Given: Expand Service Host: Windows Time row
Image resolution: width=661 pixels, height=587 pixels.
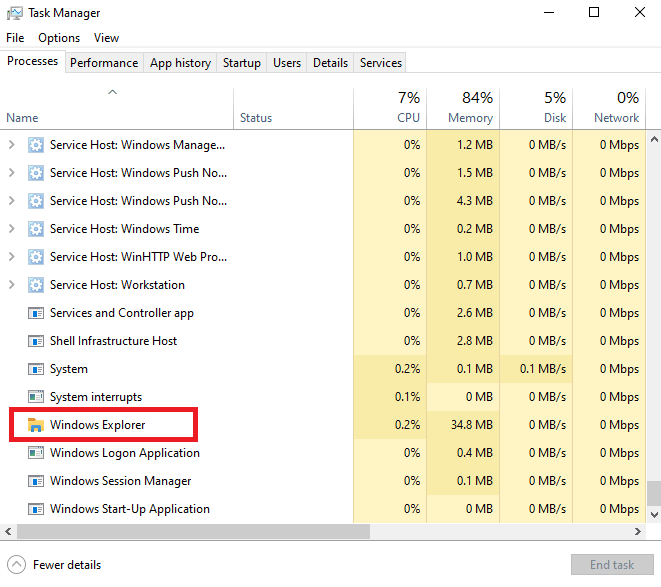Looking at the screenshot, I should point(11,229).
